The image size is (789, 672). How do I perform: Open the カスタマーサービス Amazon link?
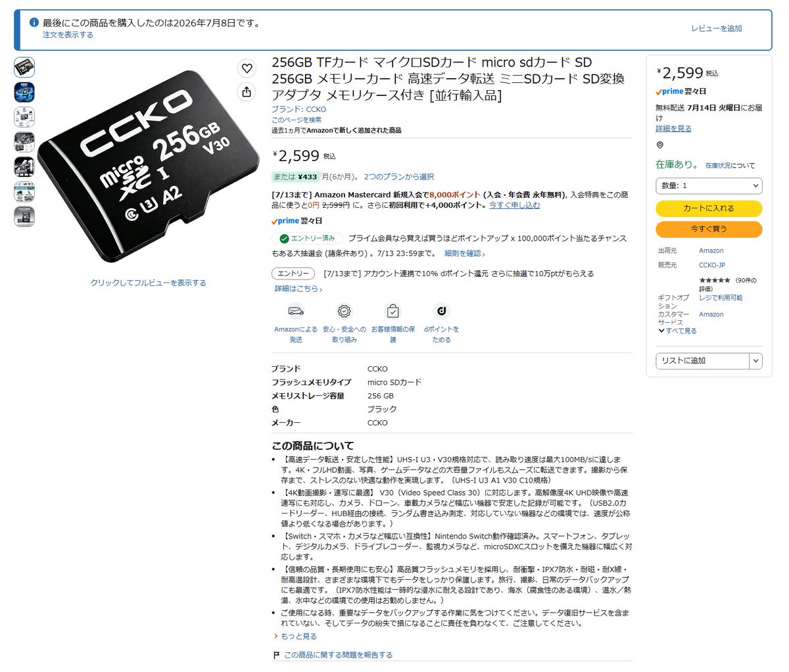coord(711,314)
